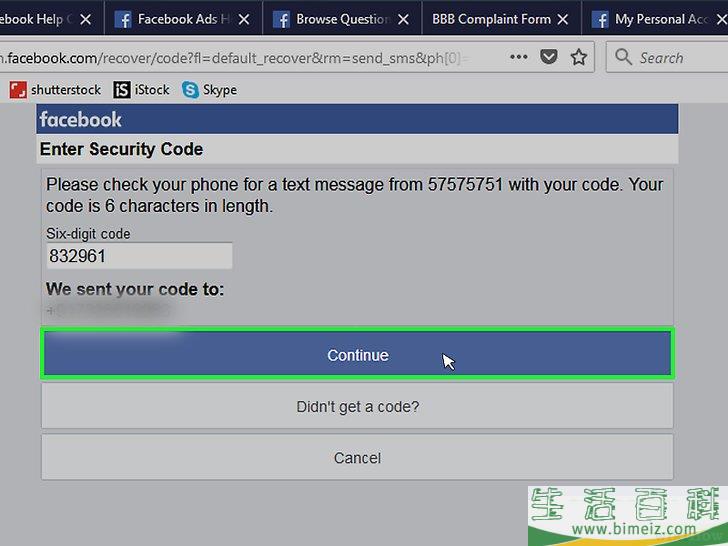Click the shutterstock icon in the bookmarks bar

click(18, 90)
